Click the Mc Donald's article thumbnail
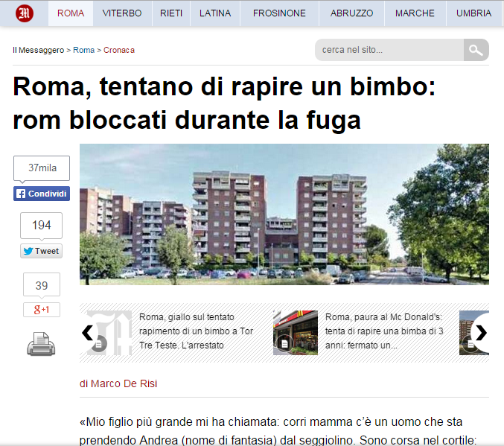Viewport: 504px width, 446px height. point(296,333)
